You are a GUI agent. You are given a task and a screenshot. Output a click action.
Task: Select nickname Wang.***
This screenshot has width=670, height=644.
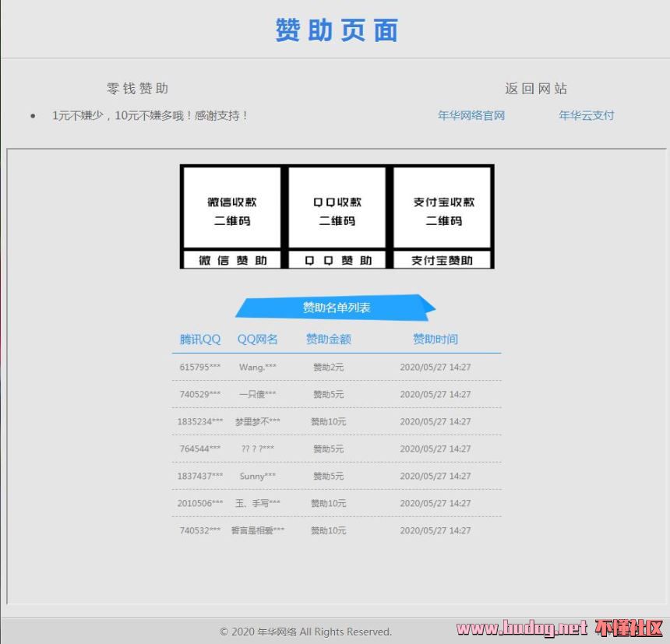click(258, 367)
